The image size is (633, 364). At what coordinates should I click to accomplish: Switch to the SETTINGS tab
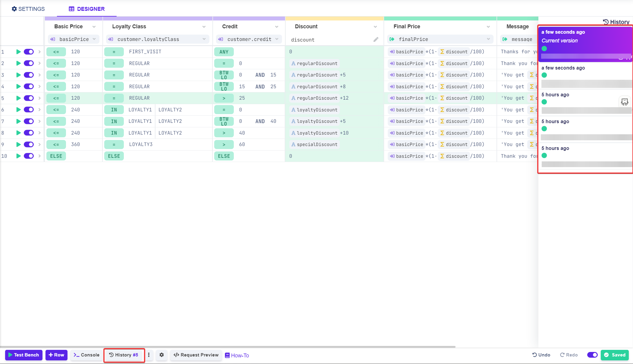pos(28,9)
